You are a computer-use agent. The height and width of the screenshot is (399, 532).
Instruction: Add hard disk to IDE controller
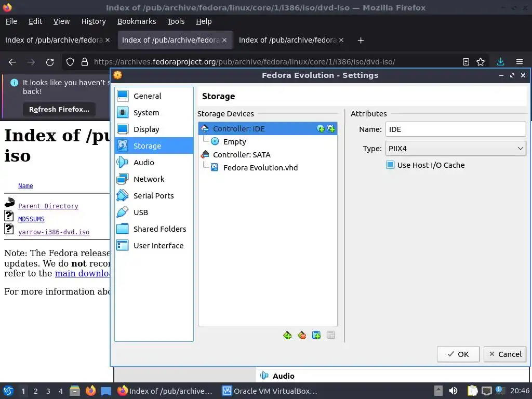pyautogui.click(x=331, y=129)
